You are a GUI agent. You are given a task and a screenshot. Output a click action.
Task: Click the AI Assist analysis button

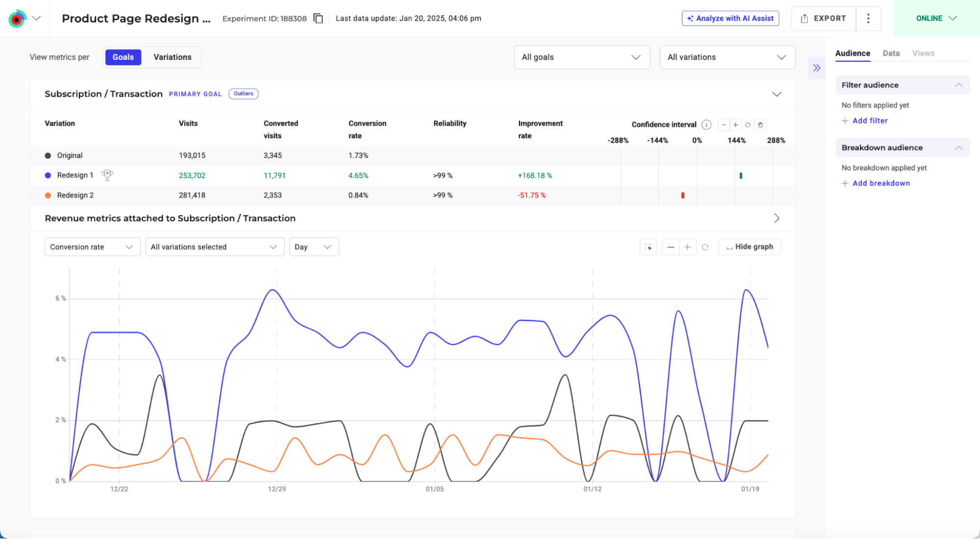point(730,18)
